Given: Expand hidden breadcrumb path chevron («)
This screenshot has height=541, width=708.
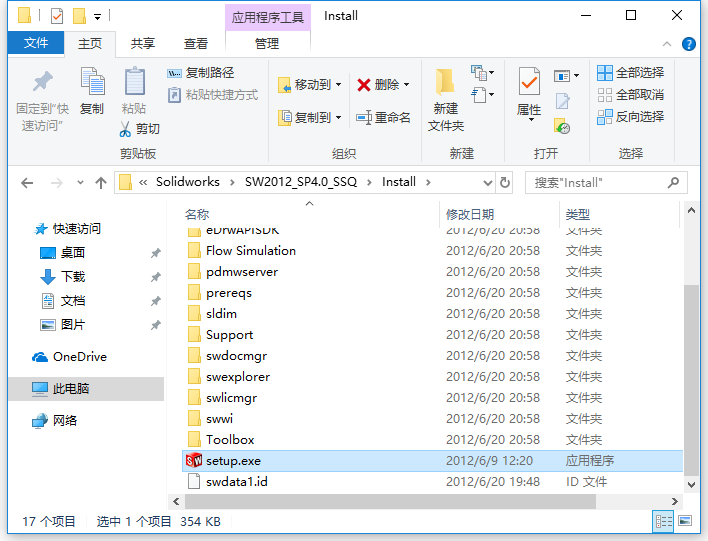Looking at the screenshot, I should point(143,182).
